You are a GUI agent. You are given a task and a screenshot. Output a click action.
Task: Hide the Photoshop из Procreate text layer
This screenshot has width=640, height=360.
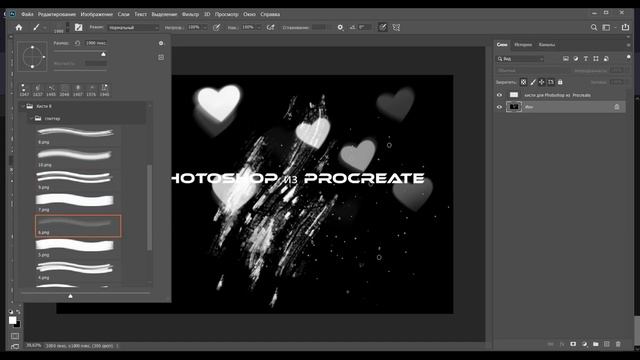(x=499, y=95)
